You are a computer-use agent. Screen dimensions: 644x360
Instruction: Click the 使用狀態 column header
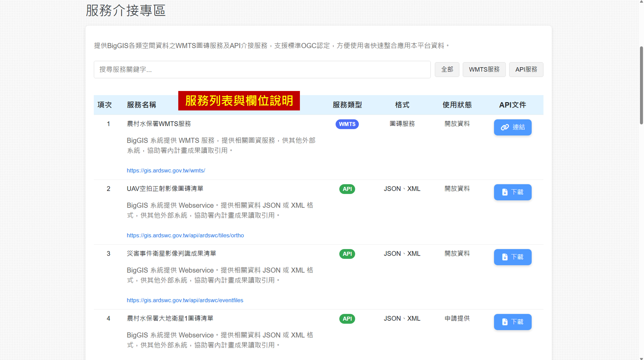457,105
